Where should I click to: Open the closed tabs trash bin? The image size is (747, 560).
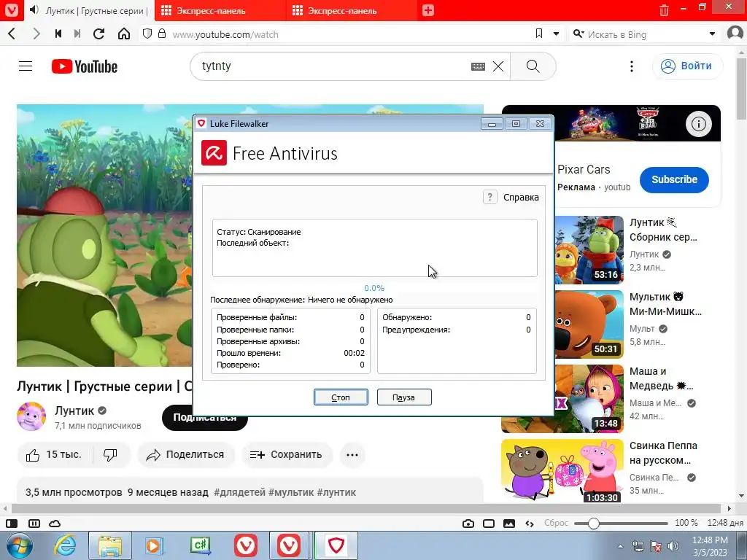664,10
